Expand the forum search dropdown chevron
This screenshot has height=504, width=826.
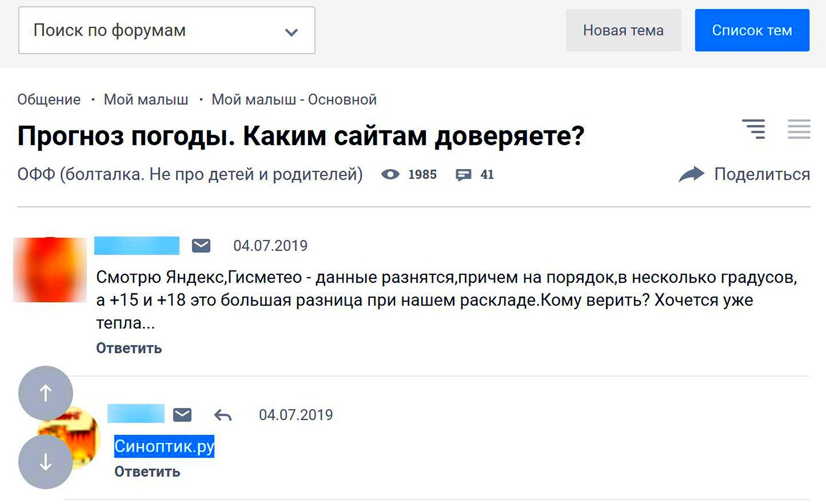(291, 32)
